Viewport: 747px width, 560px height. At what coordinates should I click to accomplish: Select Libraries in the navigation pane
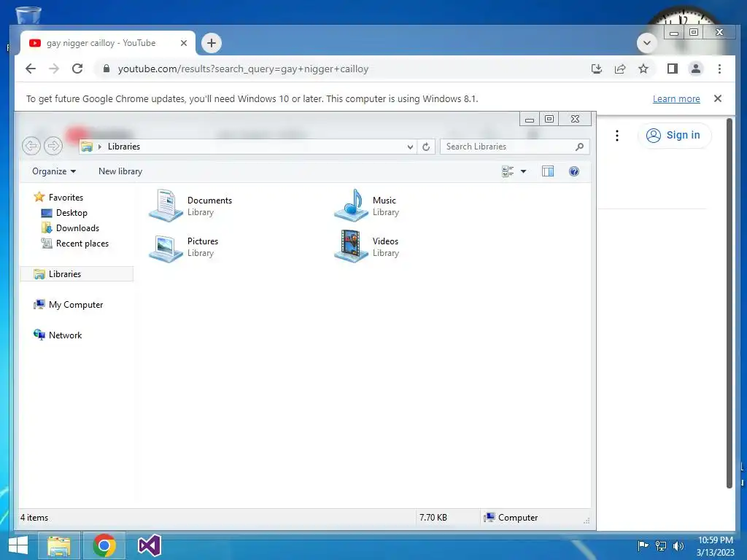pyautogui.click(x=76, y=274)
